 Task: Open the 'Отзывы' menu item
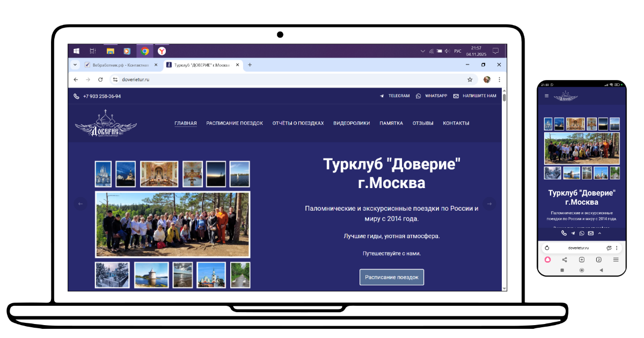coord(423,123)
